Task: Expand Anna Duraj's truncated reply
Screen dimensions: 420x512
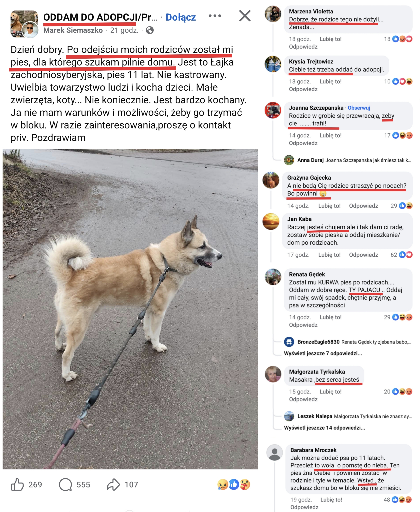Action: point(354,160)
